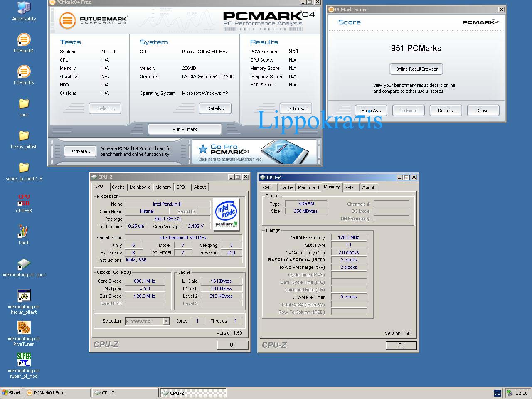Viewport: 532px width, 399px height.
Task: Click Close in PCMark Score window
Action: 483,111
